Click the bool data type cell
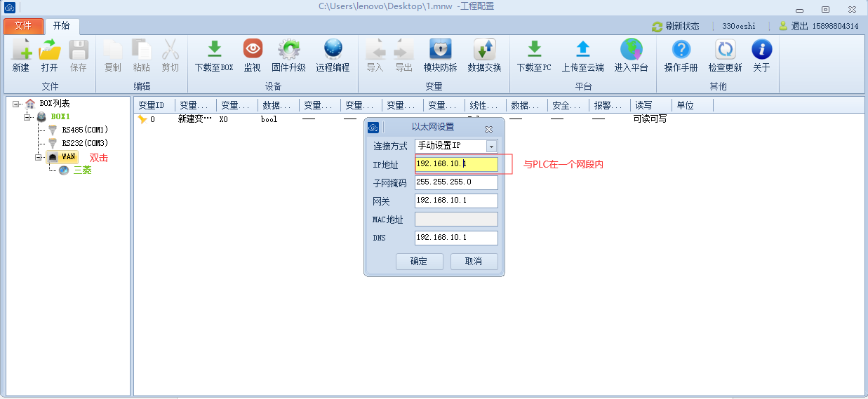This screenshot has width=868, height=399. pos(269,119)
